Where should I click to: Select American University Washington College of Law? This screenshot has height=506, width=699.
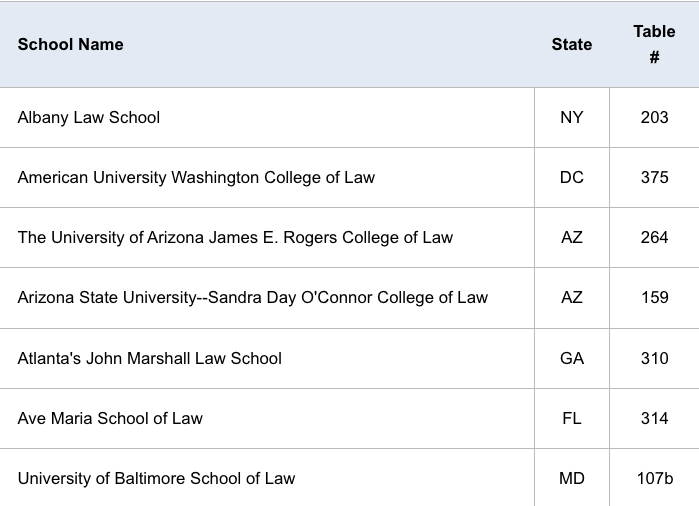[x=196, y=177]
